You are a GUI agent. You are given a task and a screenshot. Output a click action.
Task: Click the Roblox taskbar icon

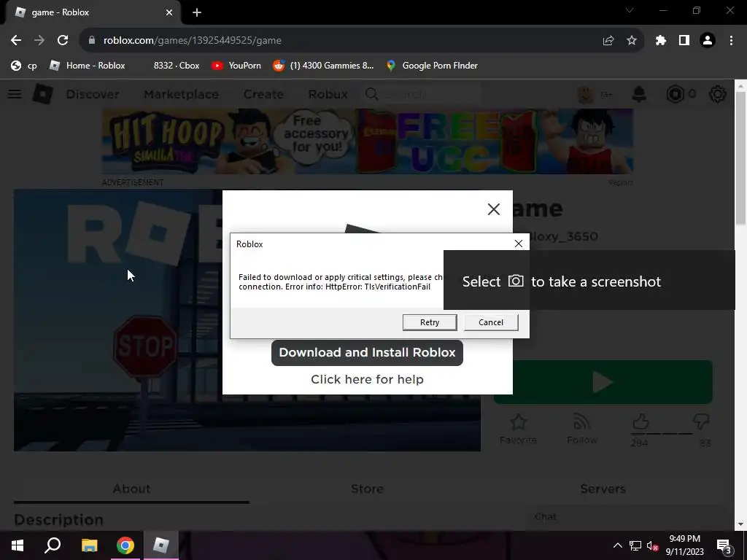[x=161, y=545]
